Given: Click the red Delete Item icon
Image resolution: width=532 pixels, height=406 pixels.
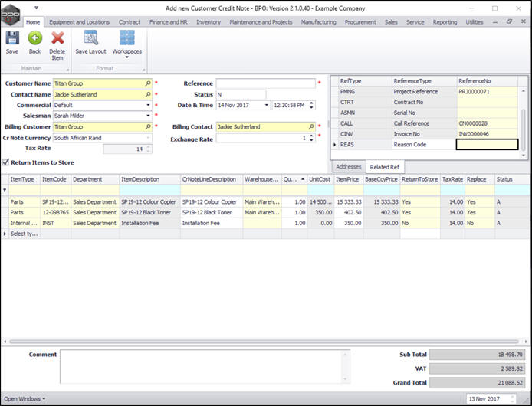Looking at the screenshot, I should pos(57,38).
